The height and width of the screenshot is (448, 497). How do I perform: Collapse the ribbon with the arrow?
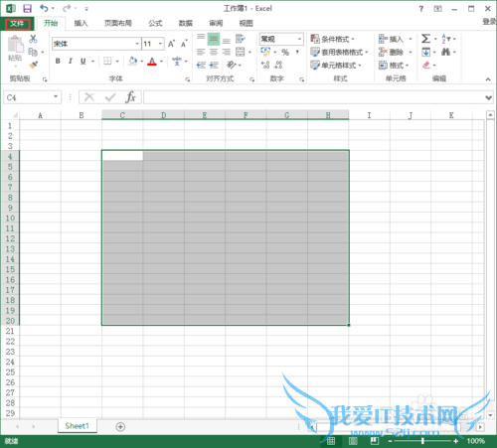click(488, 79)
